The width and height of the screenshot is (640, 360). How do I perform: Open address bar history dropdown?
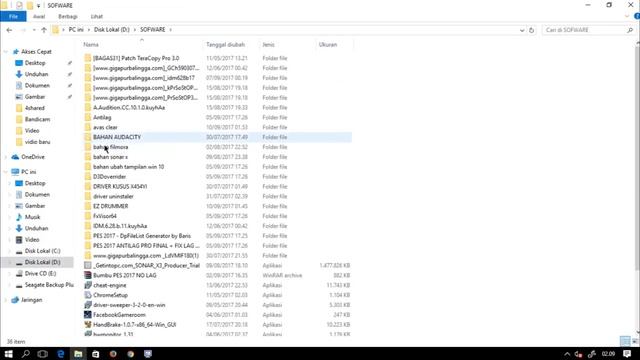pyautogui.click(x=522, y=30)
